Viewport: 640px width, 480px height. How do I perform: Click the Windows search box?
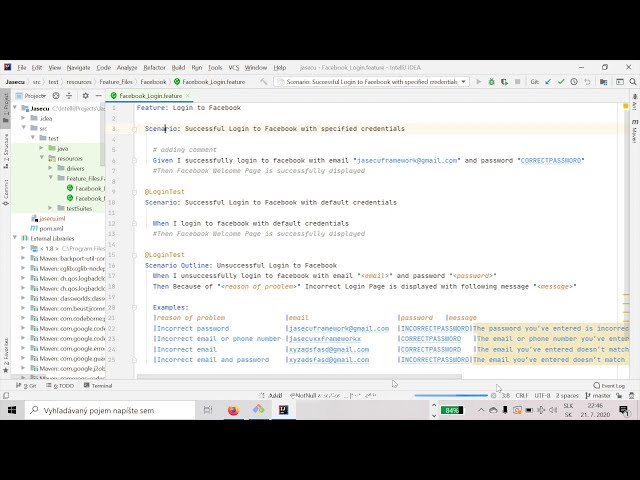pyautogui.click(x=110, y=410)
